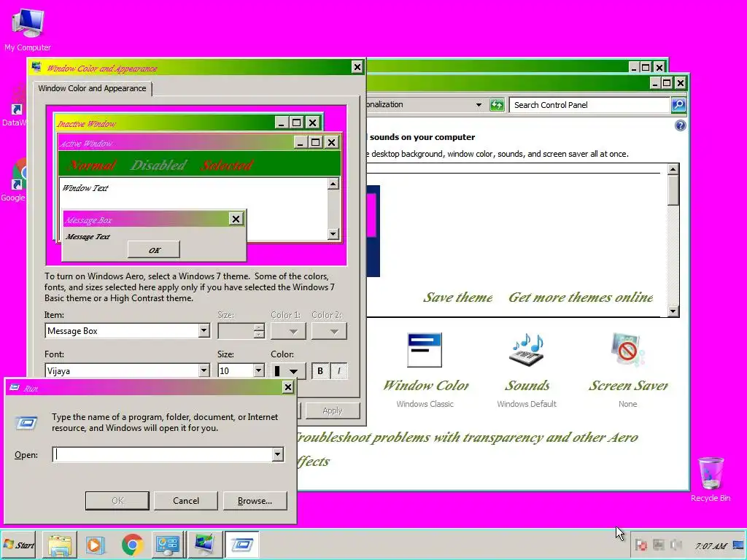The height and width of the screenshot is (560, 747).
Task: Click the preview OK button in message box
Action: (x=154, y=249)
